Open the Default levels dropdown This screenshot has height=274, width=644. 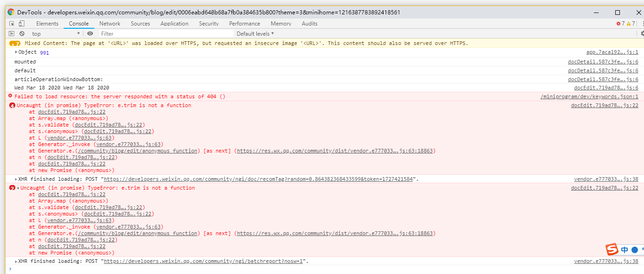pyautogui.click(x=255, y=33)
